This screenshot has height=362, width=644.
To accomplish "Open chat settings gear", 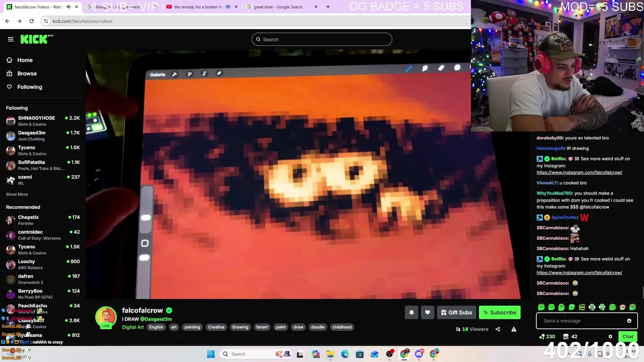I will [610, 337].
